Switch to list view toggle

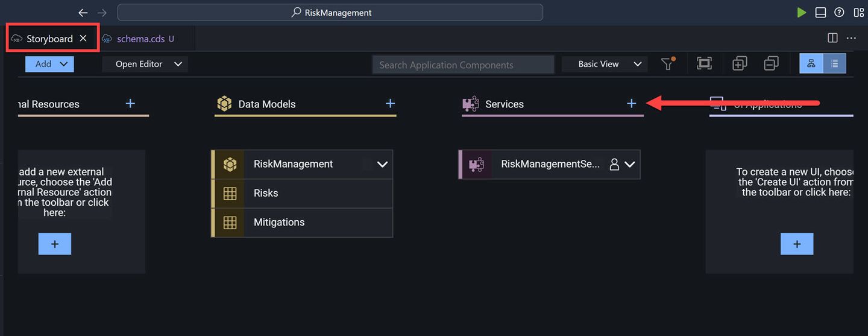(835, 64)
